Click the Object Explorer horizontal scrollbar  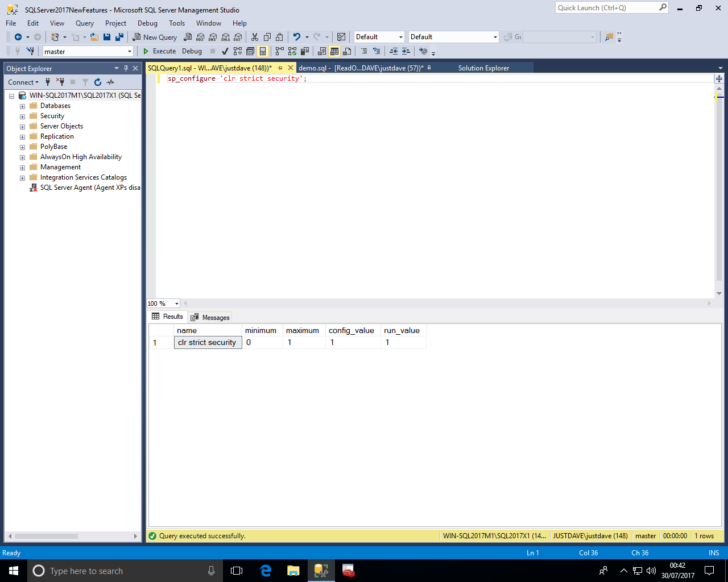coord(47,536)
